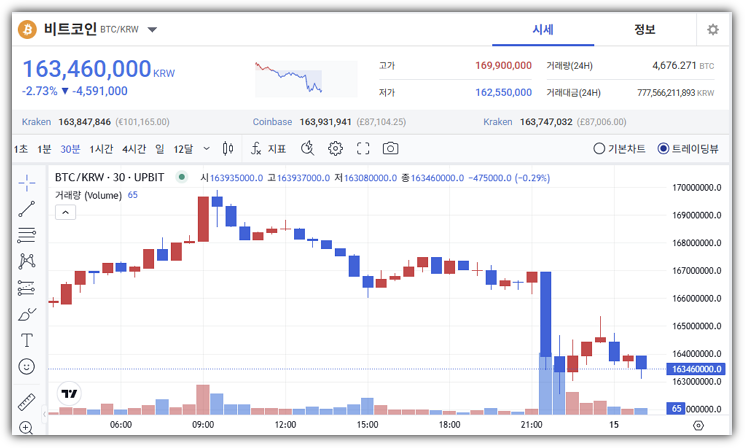
Task: Select the 1분 interval
Action: tap(44, 149)
